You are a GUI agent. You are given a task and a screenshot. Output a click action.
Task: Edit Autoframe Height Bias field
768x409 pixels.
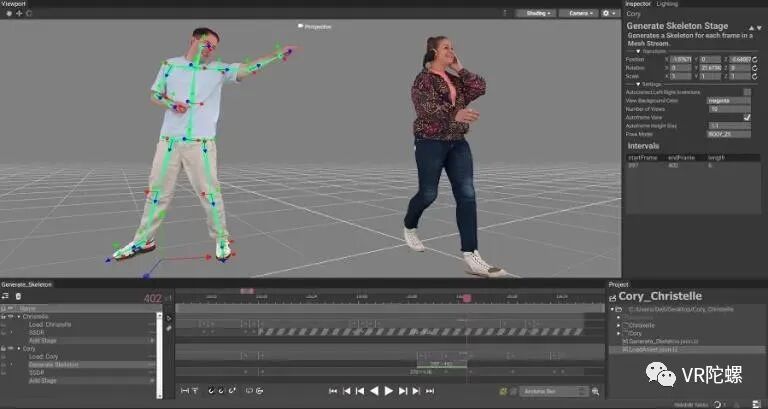click(x=729, y=125)
